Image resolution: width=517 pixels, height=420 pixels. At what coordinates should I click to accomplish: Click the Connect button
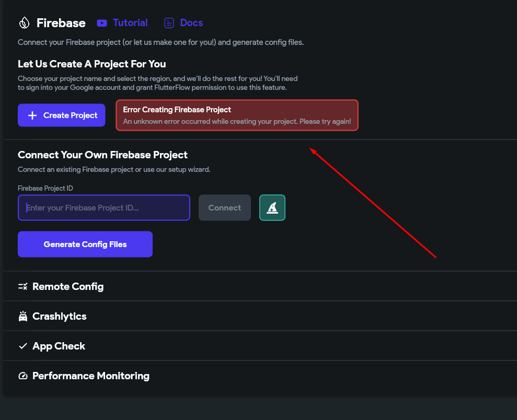click(x=225, y=207)
